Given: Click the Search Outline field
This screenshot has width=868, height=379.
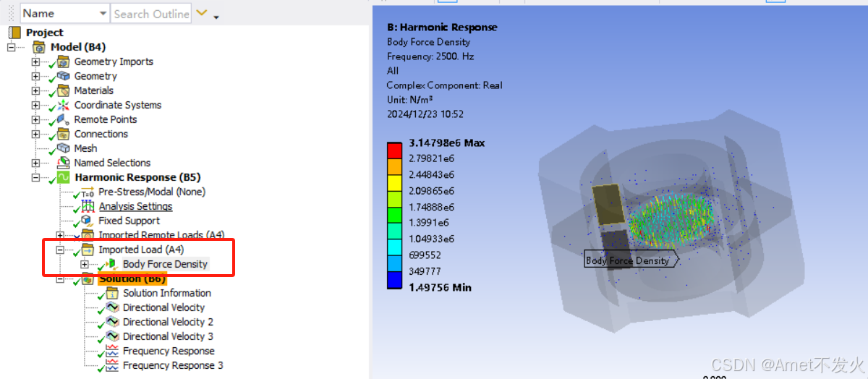Looking at the screenshot, I should click(x=151, y=13).
